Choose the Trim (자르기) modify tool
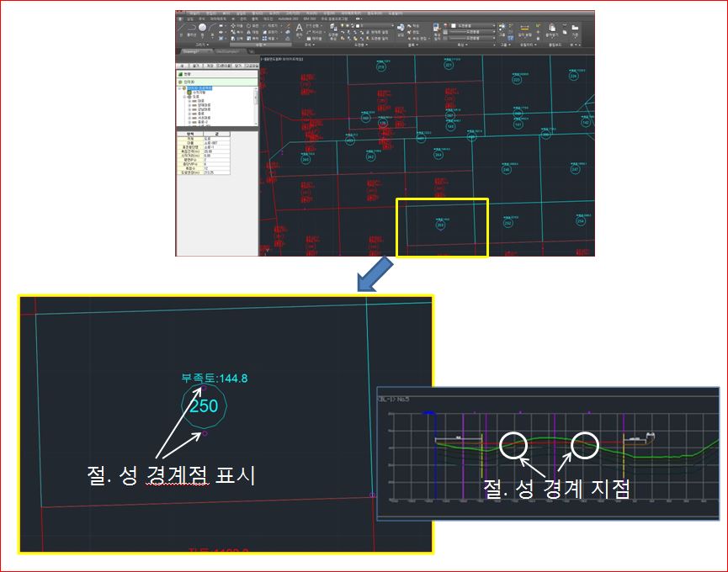Image resolution: width=728 pixels, height=572 pixels. tap(269, 26)
